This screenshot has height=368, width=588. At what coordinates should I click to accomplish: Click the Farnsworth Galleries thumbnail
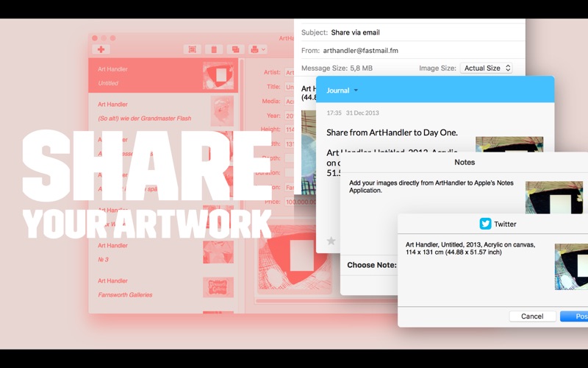click(x=218, y=287)
